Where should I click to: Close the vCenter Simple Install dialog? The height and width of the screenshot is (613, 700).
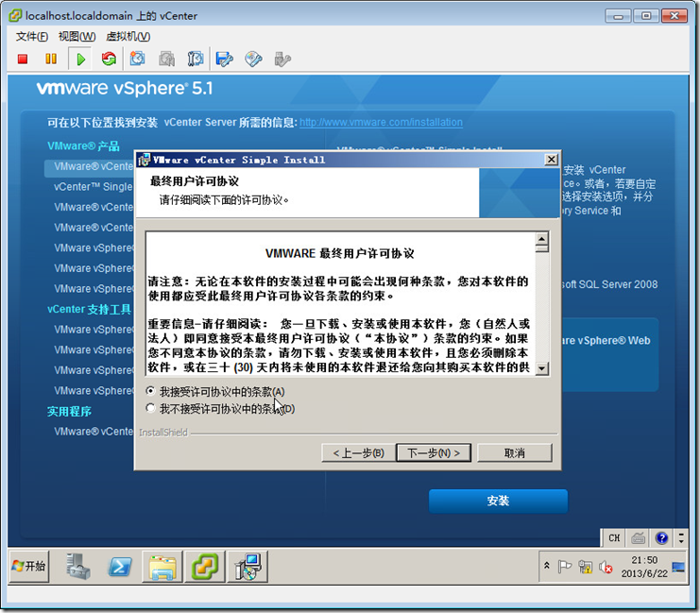[552, 160]
